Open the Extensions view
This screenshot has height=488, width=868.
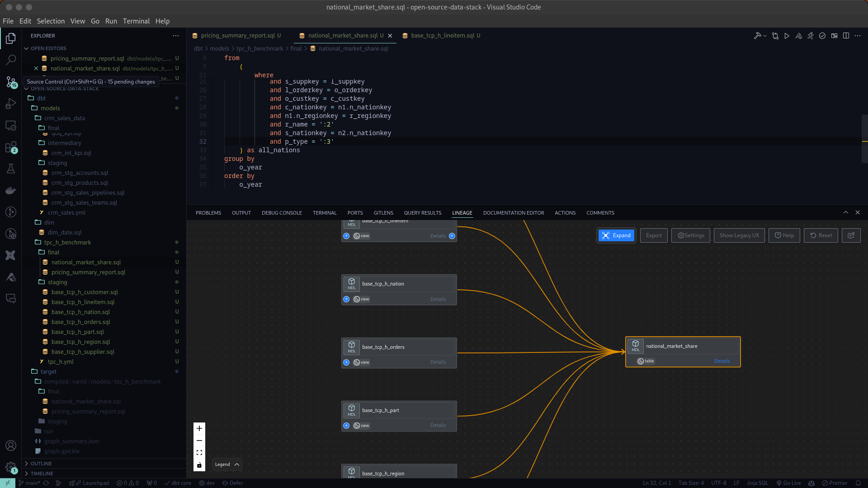point(11,147)
